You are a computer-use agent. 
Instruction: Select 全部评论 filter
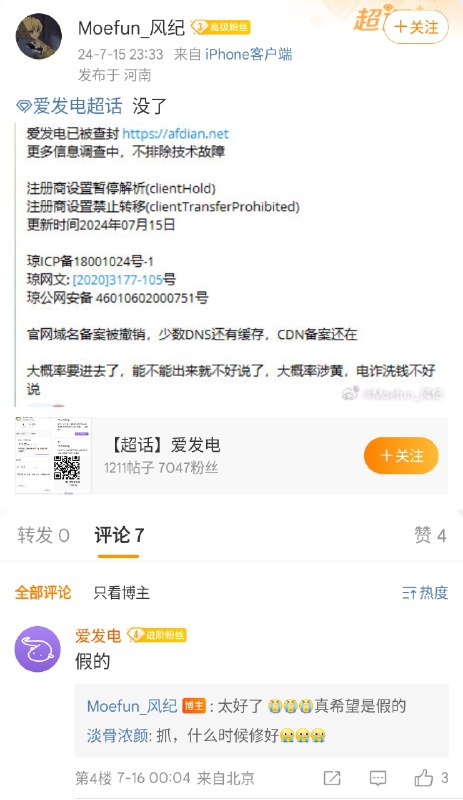[43, 592]
